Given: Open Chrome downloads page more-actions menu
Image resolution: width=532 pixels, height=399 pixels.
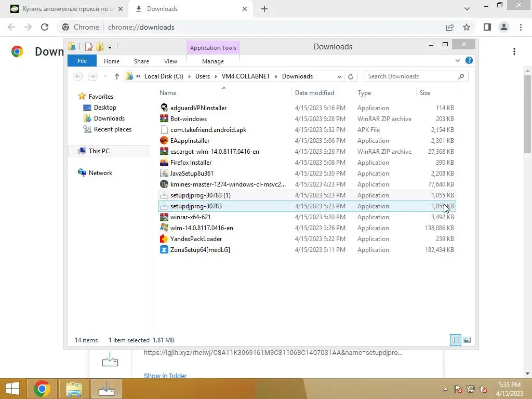Looking at the screenshot, I should (x=514, y=51).
